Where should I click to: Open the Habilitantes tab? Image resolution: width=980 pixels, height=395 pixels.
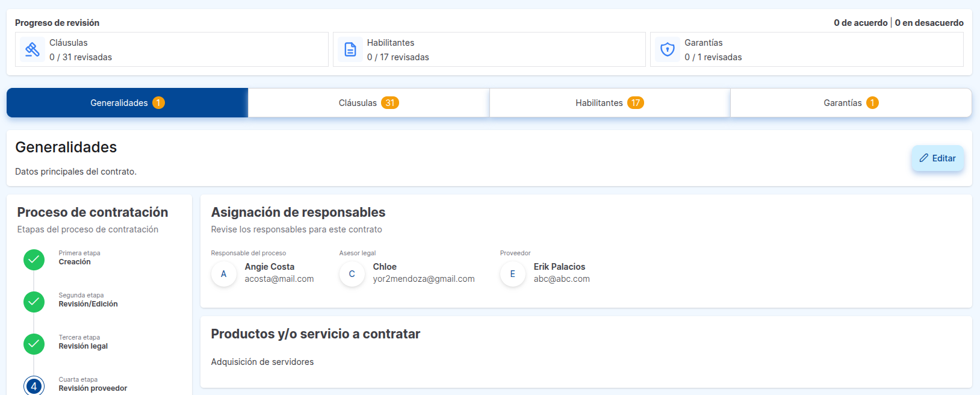[609, 103]
